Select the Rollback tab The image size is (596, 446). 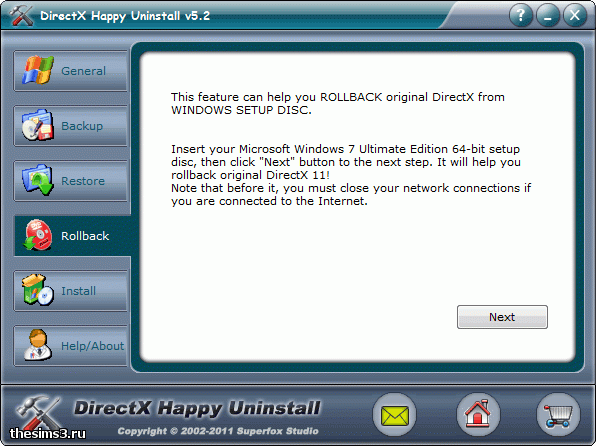pos(72,236)
